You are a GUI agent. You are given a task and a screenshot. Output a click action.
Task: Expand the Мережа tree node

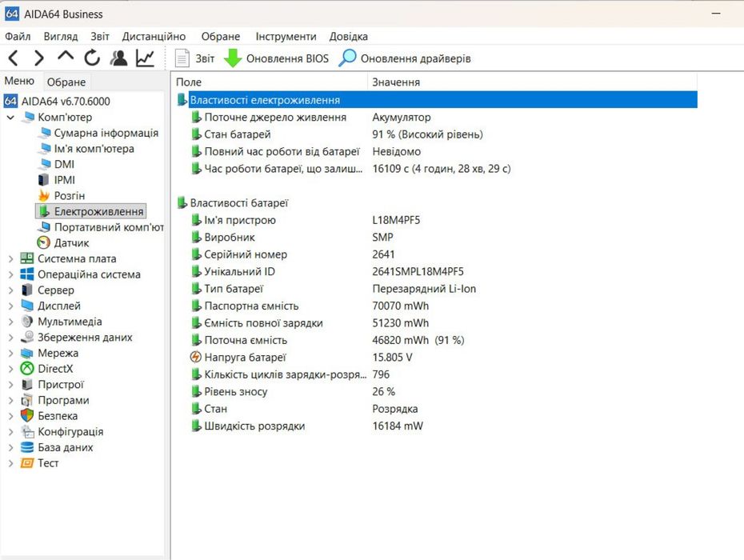pyautogui.click(x=10, y=353)
